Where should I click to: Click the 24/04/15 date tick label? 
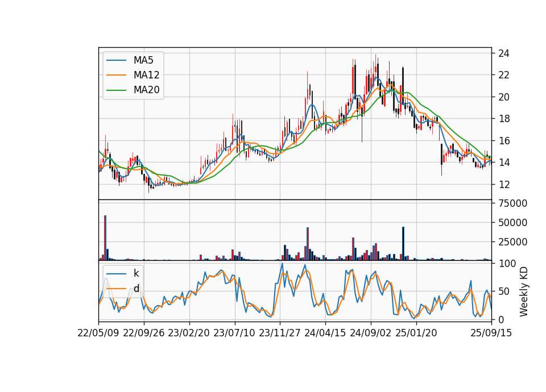pos(325,333)
